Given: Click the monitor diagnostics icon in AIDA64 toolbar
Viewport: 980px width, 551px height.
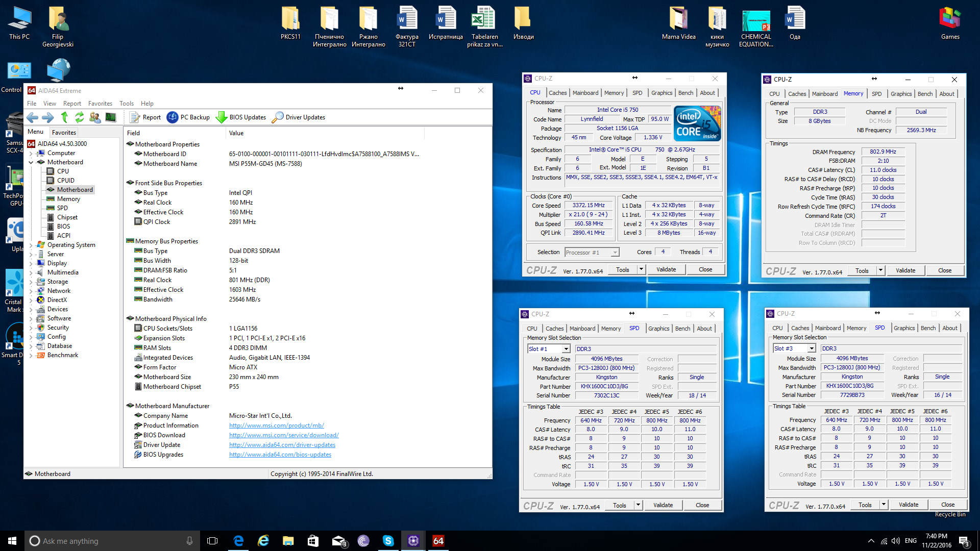Looking at the screenshot, I should click(x=111, y=117).
